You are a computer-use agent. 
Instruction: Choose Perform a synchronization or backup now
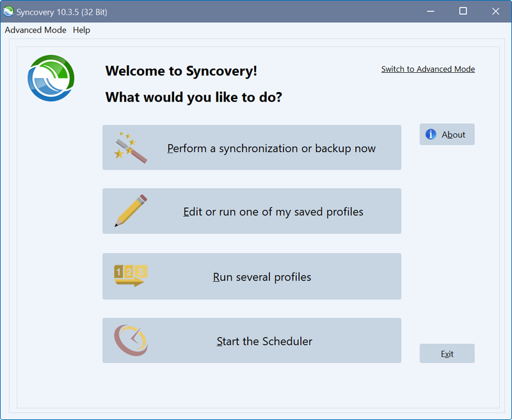coord(252,148)
